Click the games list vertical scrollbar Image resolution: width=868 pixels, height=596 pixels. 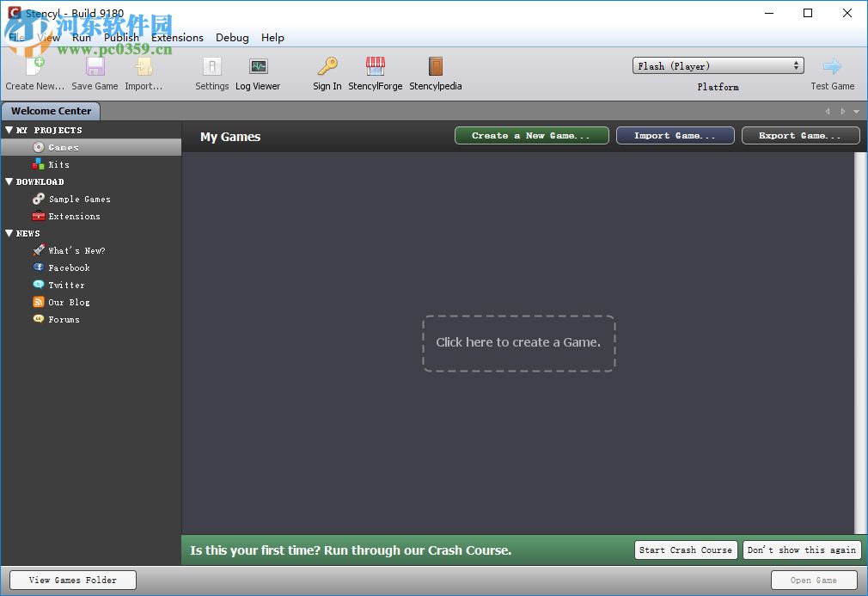coord(860,343)
